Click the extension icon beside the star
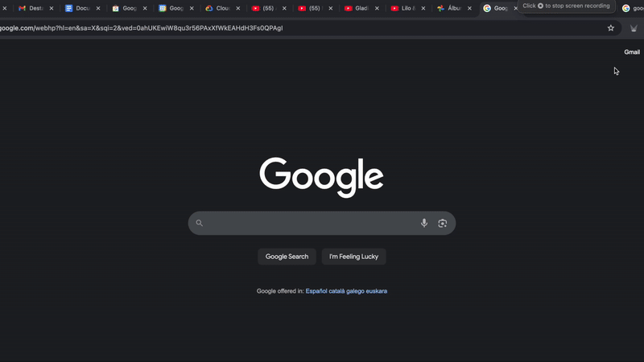Viewport: 644px width, 362px height. pyautogui.click(x=633, y=28)
